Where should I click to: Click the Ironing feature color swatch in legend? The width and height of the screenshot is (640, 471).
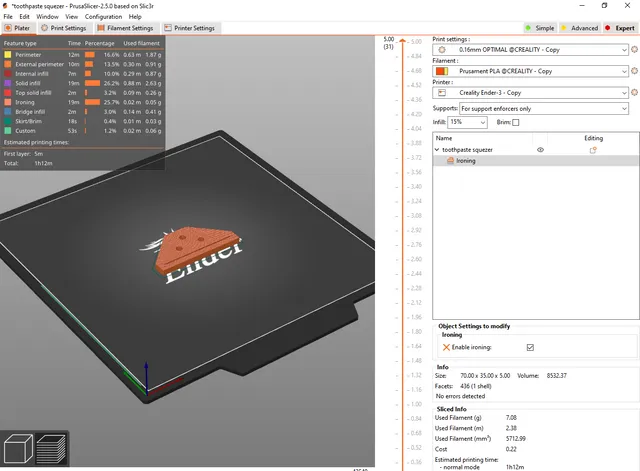coord(7,102)
